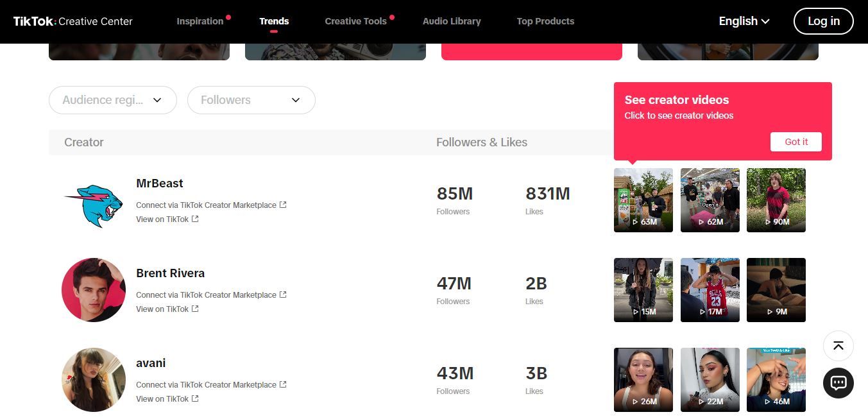Select the Audio Library nav item
Viewport: 868px width, 419px height.
tap(452, 21)
